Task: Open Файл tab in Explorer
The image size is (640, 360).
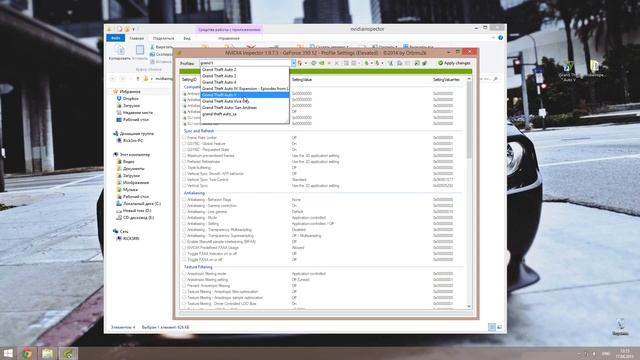Action: point(116,38)
